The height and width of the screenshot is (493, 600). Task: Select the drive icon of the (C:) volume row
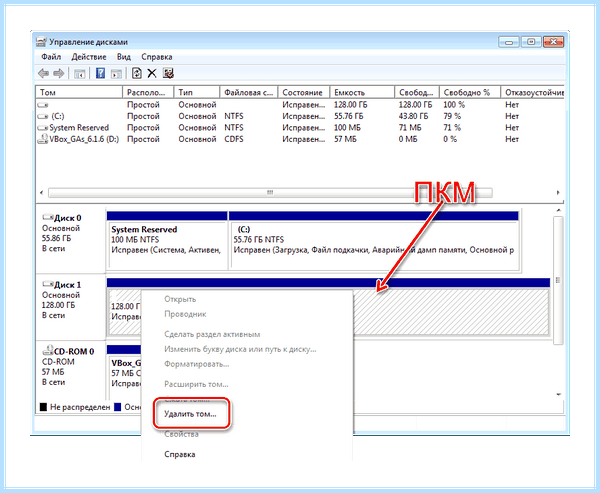[43, 116]
